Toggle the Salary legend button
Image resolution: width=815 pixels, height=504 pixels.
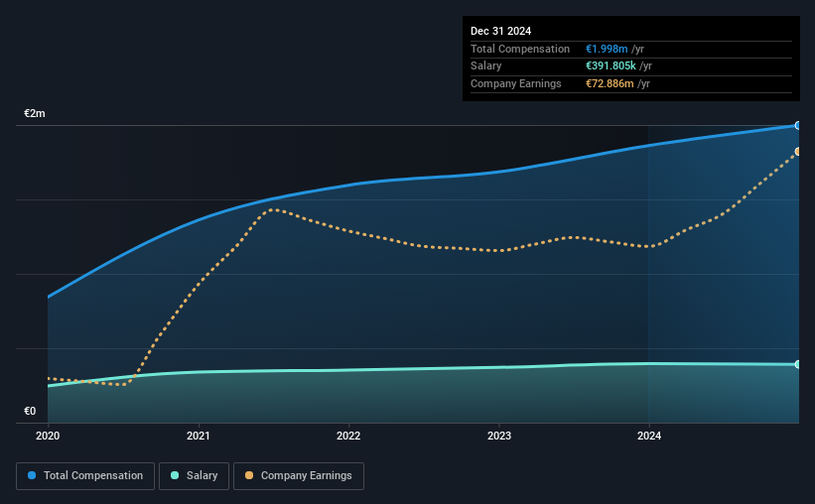pyautogui.click(x=194, y=476)
